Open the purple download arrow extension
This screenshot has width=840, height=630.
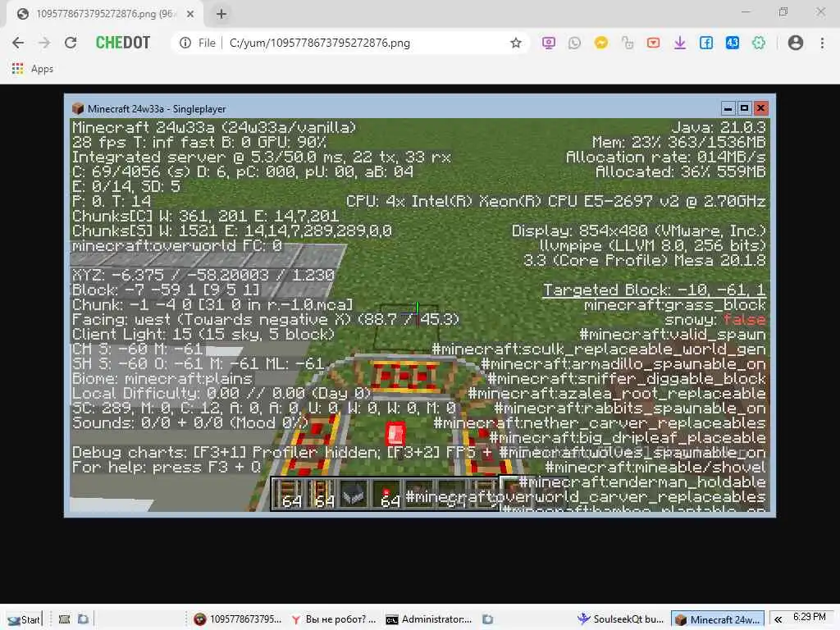680,43
